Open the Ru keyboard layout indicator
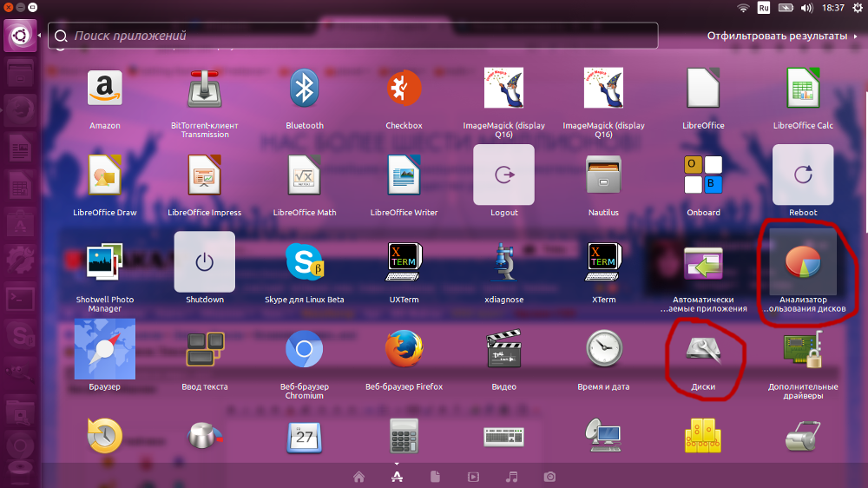The image size is (868, 488). pos(763,8)
